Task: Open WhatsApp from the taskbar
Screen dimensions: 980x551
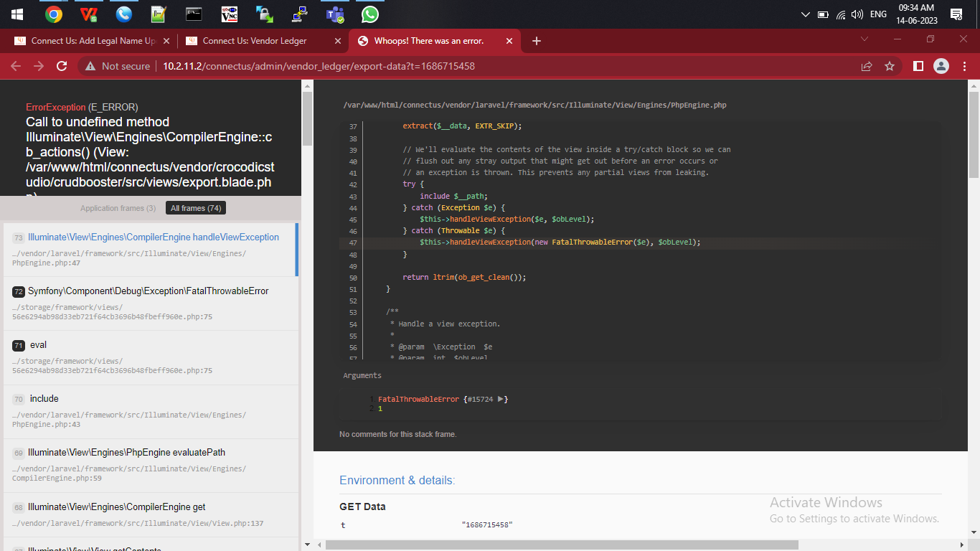Action: point(370,14)
